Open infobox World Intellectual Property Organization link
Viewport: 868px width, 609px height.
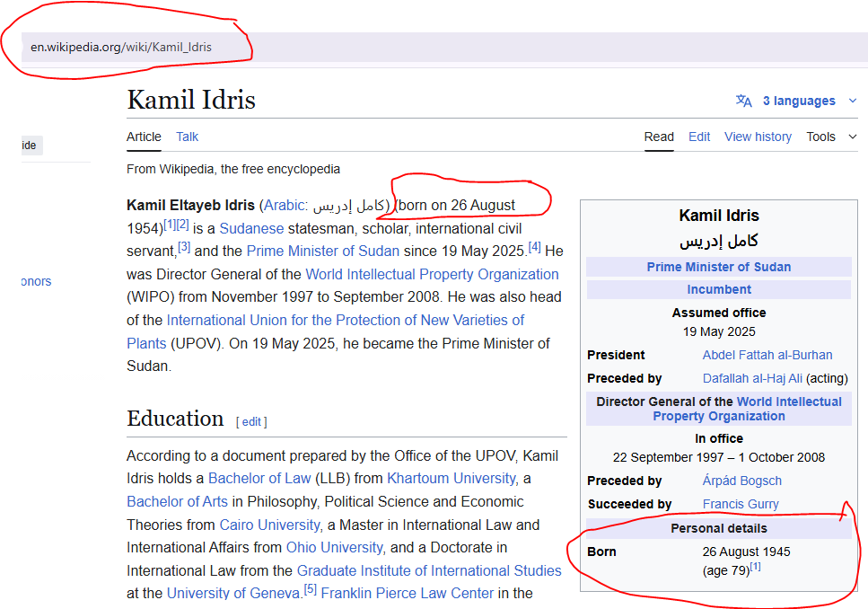(x=748, y=409)
